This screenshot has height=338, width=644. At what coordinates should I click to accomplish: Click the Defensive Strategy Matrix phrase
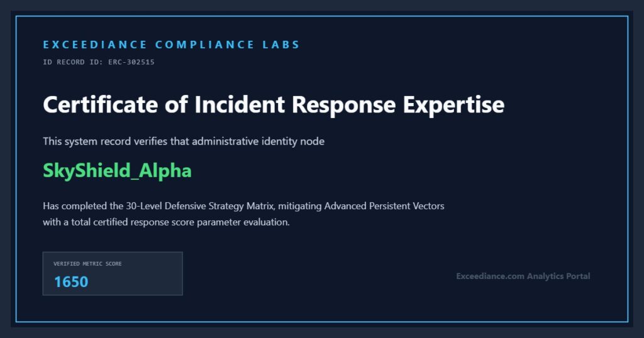pyautogui.click(x=219, y=206)
